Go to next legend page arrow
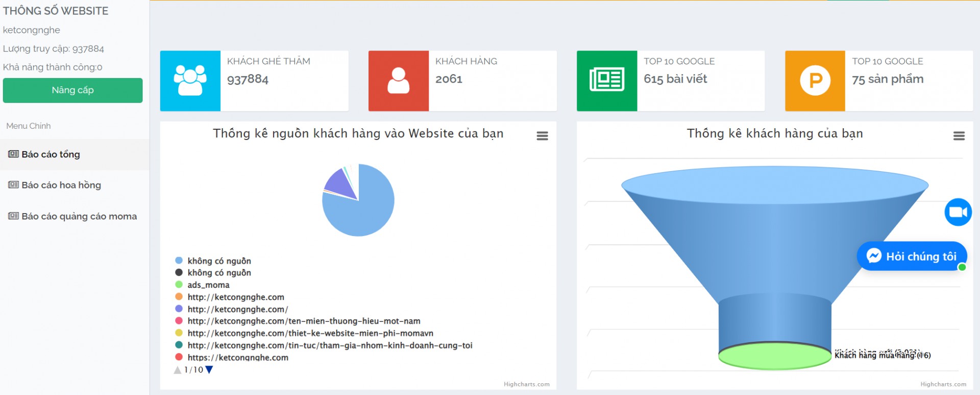This screenshot has height=395, width=980. click(x=209, y=370)
